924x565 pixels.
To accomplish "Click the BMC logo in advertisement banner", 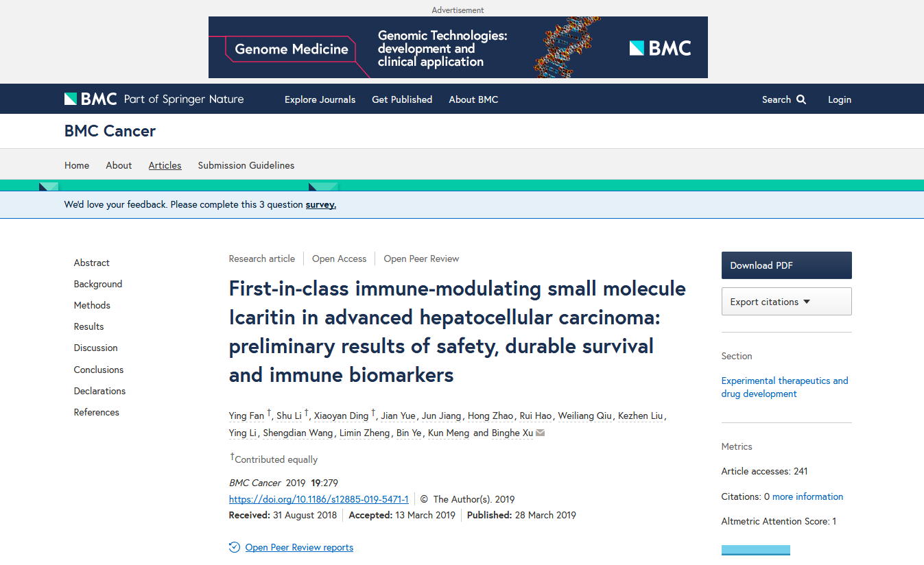I will [660, 48].
